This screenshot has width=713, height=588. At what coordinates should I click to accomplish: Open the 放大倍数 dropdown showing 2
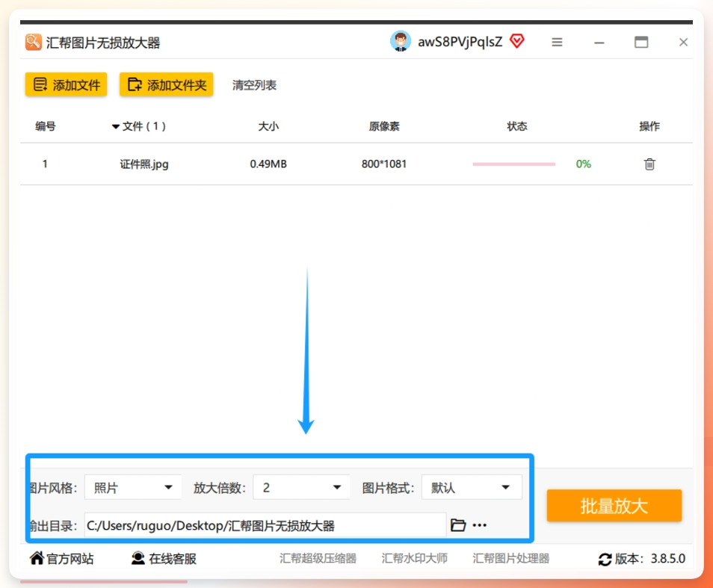tap(301, 488)
